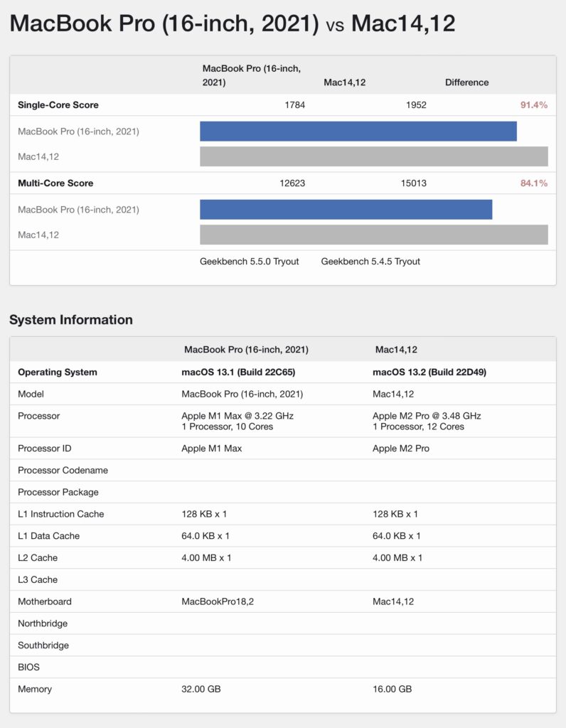Click the multi-core value 15013
Image resolution: width=566 pixels, height=728 pixels.
tap(413, 183)
